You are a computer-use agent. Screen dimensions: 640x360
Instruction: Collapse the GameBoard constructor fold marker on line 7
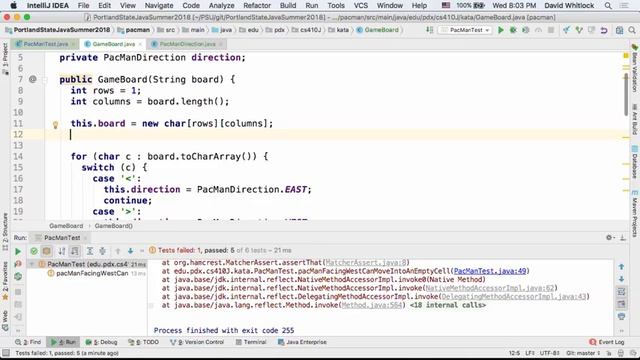point(45,80)
